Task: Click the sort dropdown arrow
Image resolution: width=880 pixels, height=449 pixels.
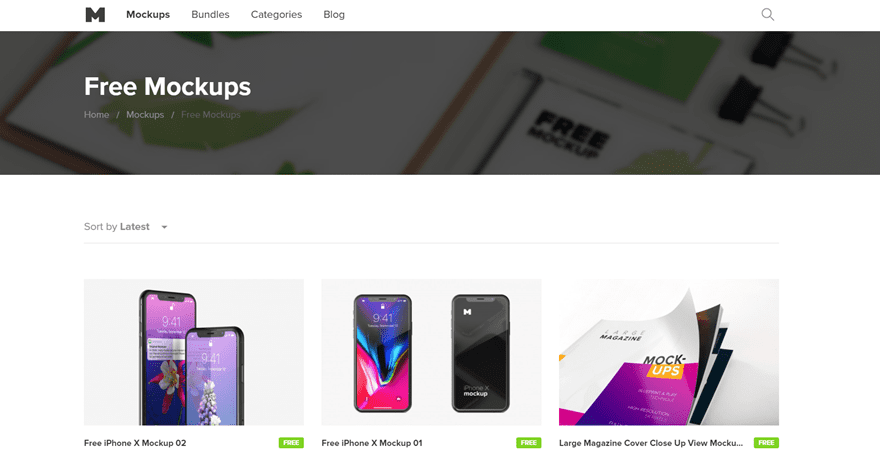Action: tap(164, 227)
